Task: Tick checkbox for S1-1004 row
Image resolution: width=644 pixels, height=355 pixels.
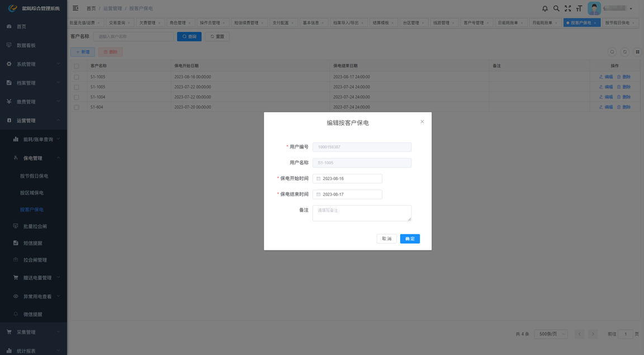Action: tap(77, 97)
